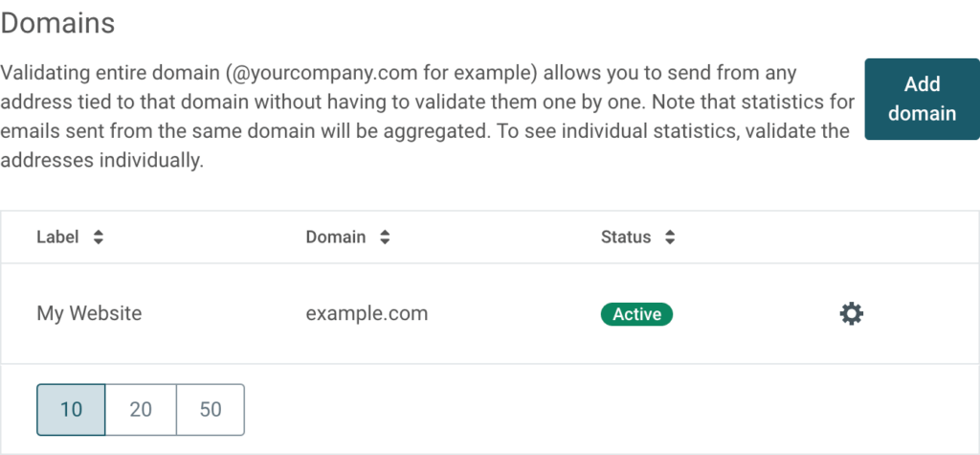Set page size to 20 entries
980x455 pixels.
tap(141, 410)
